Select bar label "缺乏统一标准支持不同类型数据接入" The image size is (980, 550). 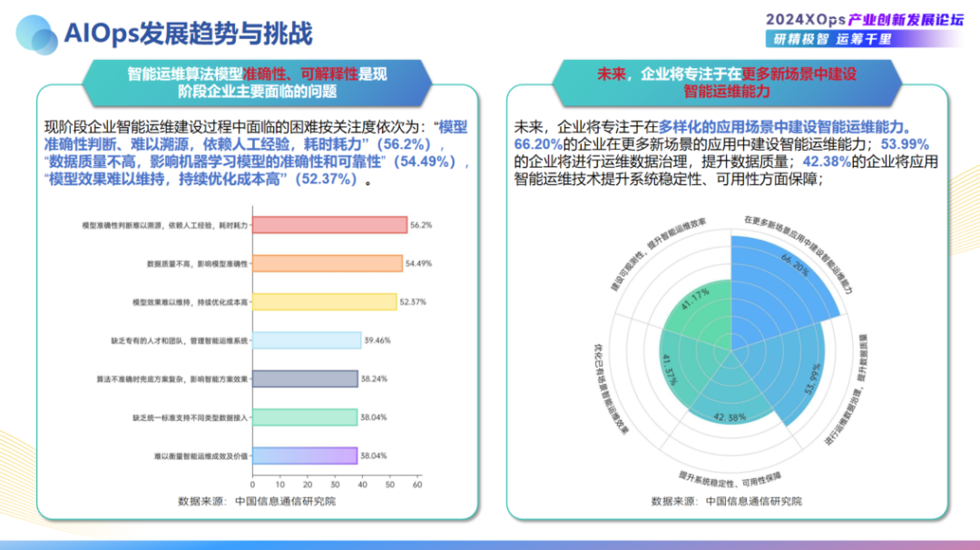(190, 417)
